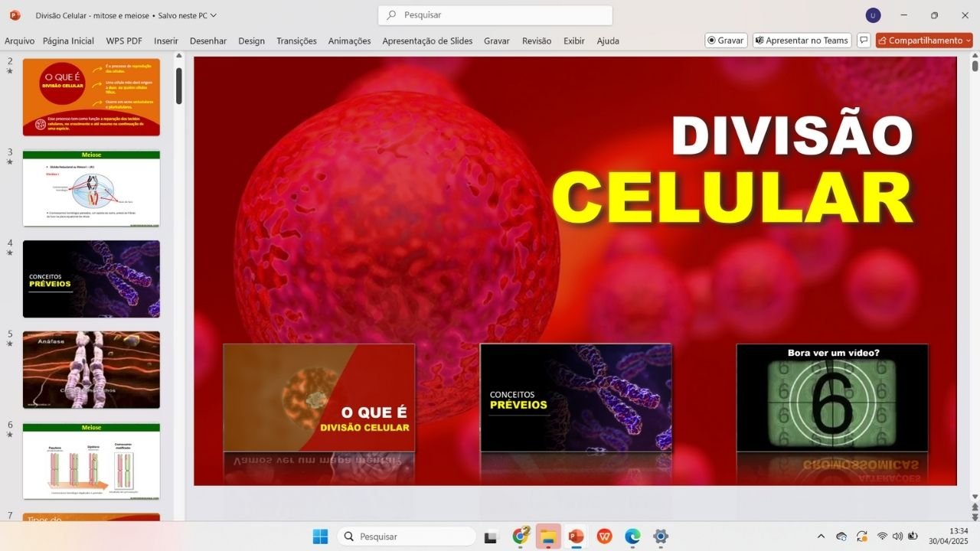Select slide 6 Meiose thumbnail

[x=91, y=461]
